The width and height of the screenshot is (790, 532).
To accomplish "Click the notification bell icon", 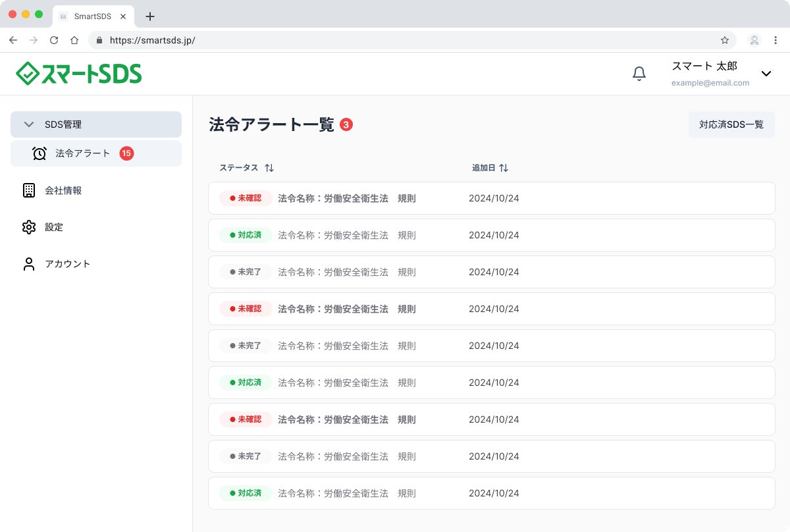I will coord(639,74).
